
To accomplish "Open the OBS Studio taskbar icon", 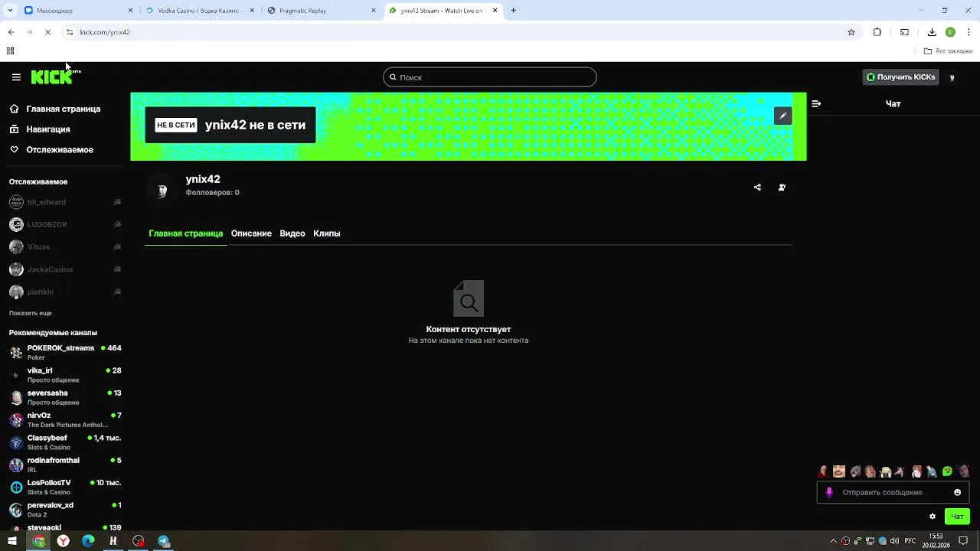I will [138, 541].
